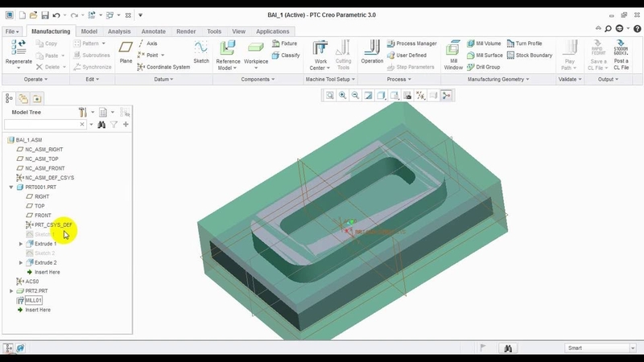Toggle navigator display in status bar
644x362 pixels.
(x=8, y=348)
